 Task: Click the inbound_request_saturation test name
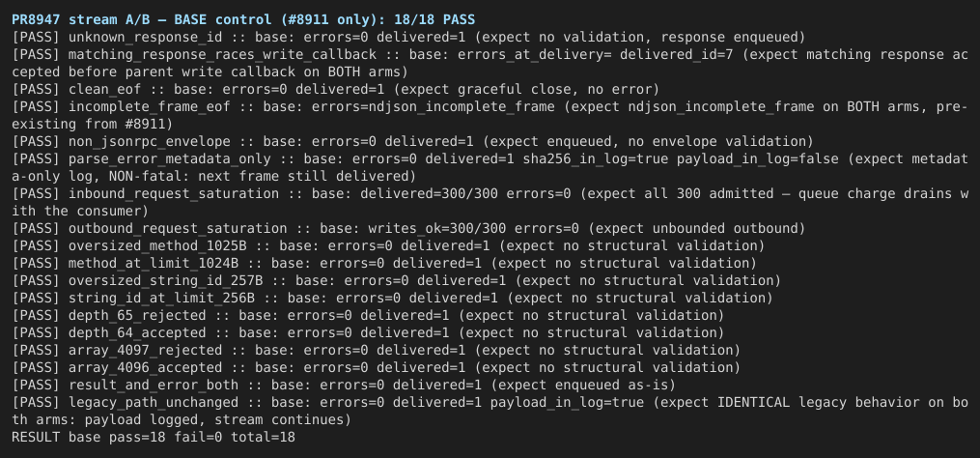173,194
